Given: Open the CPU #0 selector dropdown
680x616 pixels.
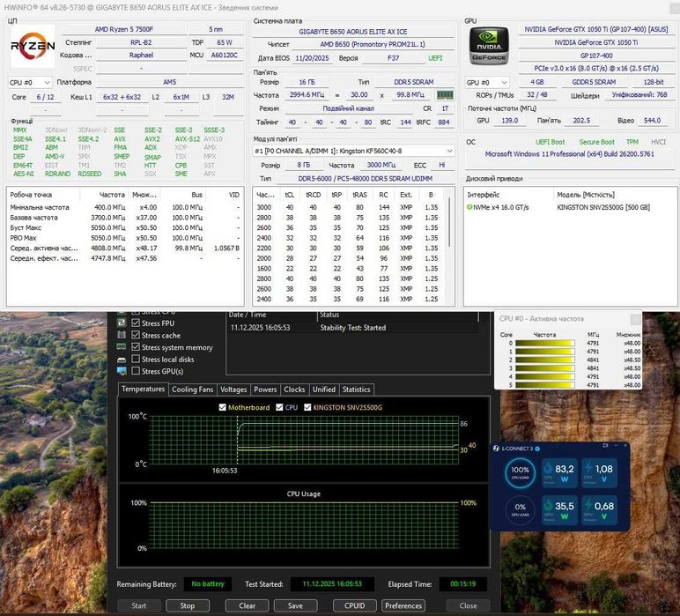Looking at the screenshot, I should point(30,83).
